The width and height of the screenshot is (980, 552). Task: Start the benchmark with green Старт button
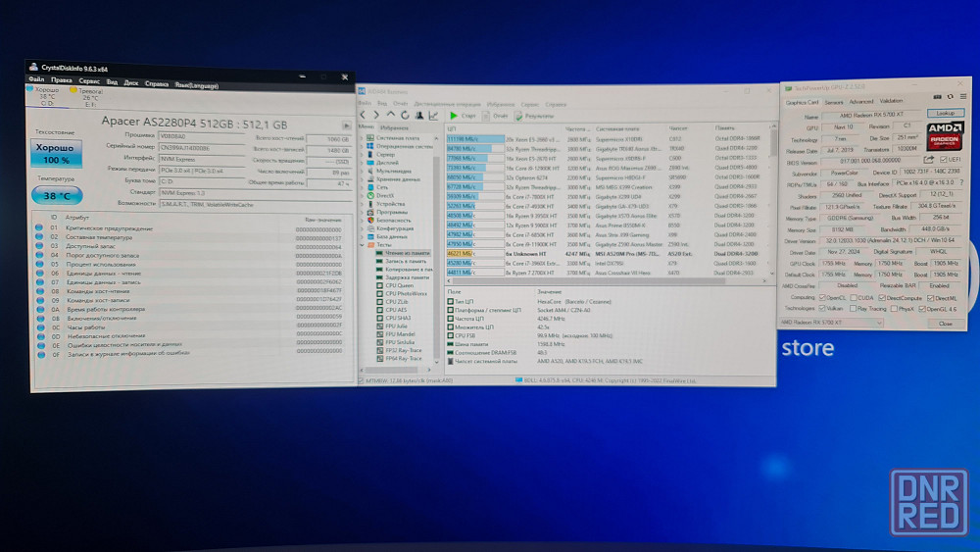pyautogui.click(x=464, y=116)
